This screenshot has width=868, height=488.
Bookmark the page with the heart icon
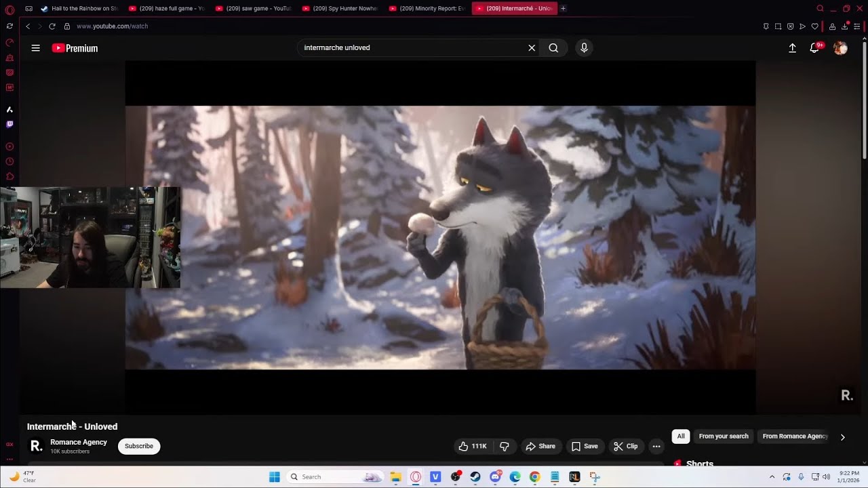(814, 26)
